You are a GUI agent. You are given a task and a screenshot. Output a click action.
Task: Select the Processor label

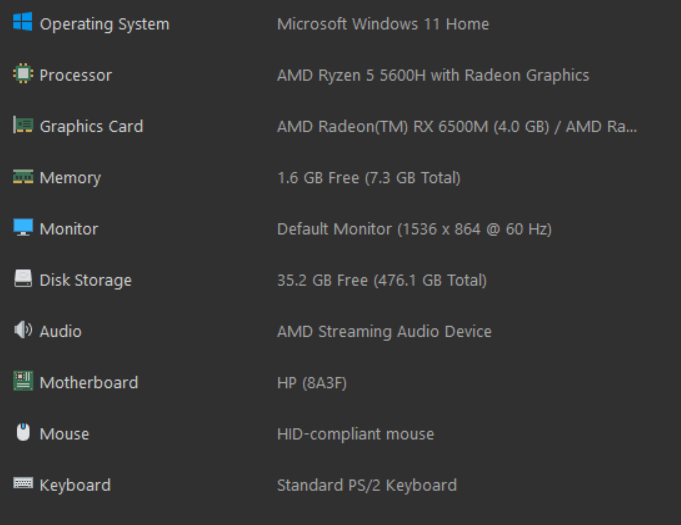pyautogui.click(x=75, y=75)
